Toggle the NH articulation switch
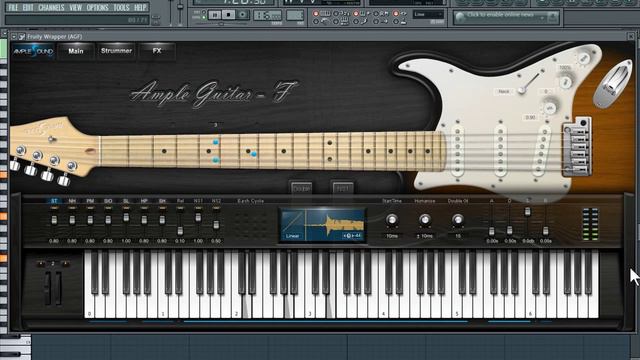 [x=72, y=201]
